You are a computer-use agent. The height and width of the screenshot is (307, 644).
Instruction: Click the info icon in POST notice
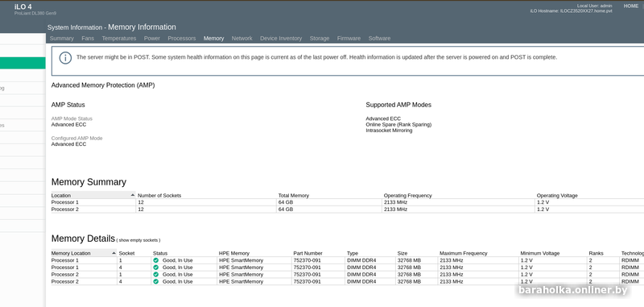65,58
